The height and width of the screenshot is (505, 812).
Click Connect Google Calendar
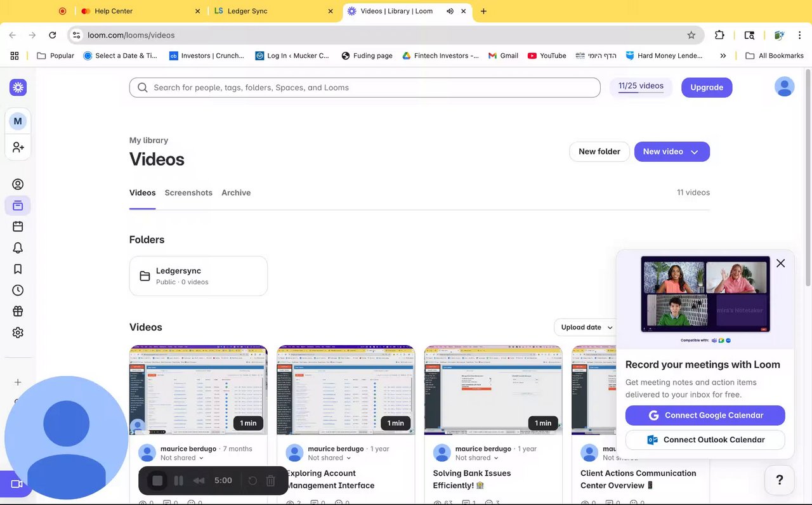pyautogui.click(x=705, y=416)
